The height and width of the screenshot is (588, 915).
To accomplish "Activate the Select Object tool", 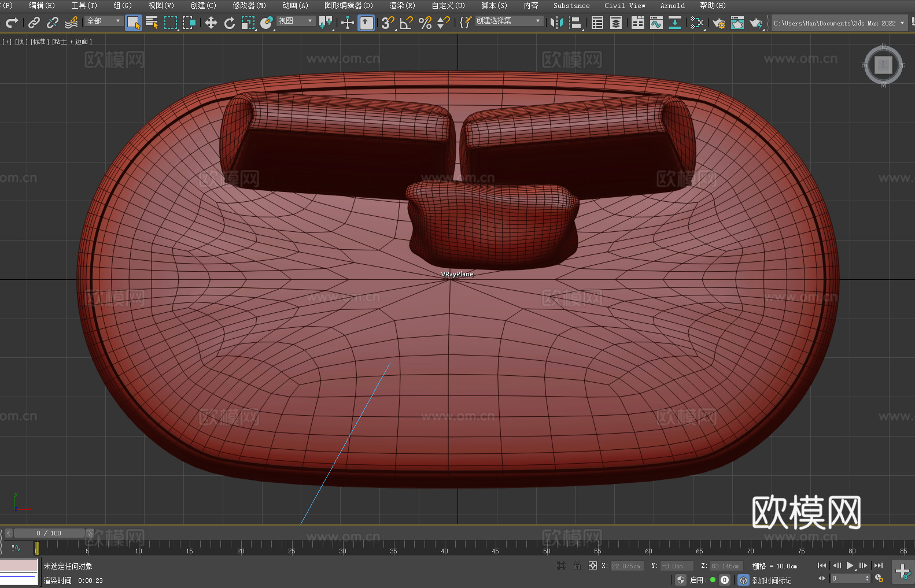I will (134, 23).
